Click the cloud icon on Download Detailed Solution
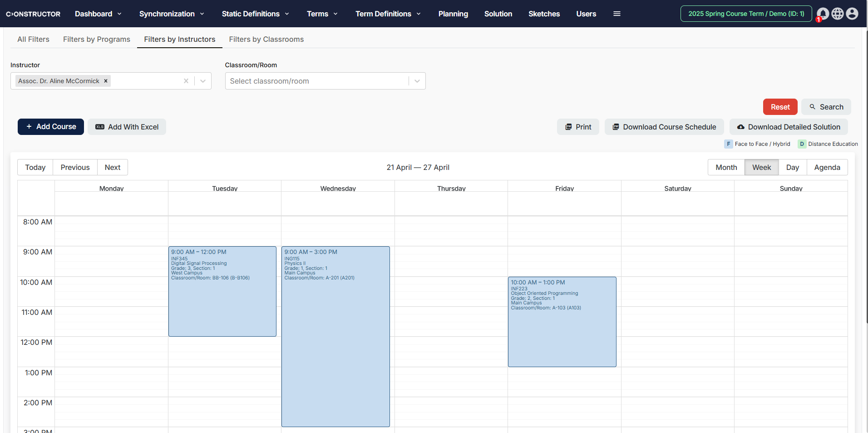This screenshot has height=433, width=868. click(x=741, y=127)
